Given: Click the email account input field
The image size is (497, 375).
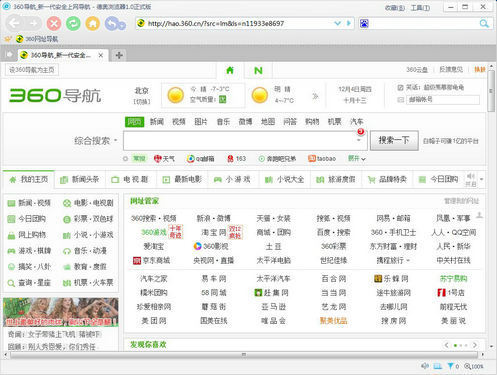Looking at the screenshot, I should point(443,99).
